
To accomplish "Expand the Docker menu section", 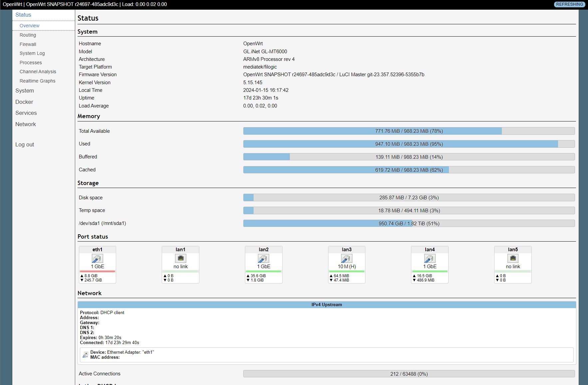I will tap(24, 102).
